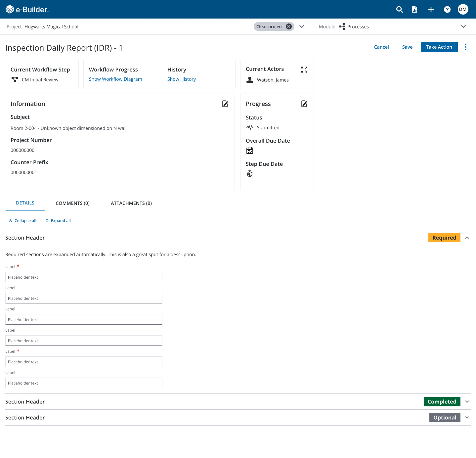Viewport: 476px width, 458px height.
Task: Focus the third Label placeholder input
Action: (84, 319)
